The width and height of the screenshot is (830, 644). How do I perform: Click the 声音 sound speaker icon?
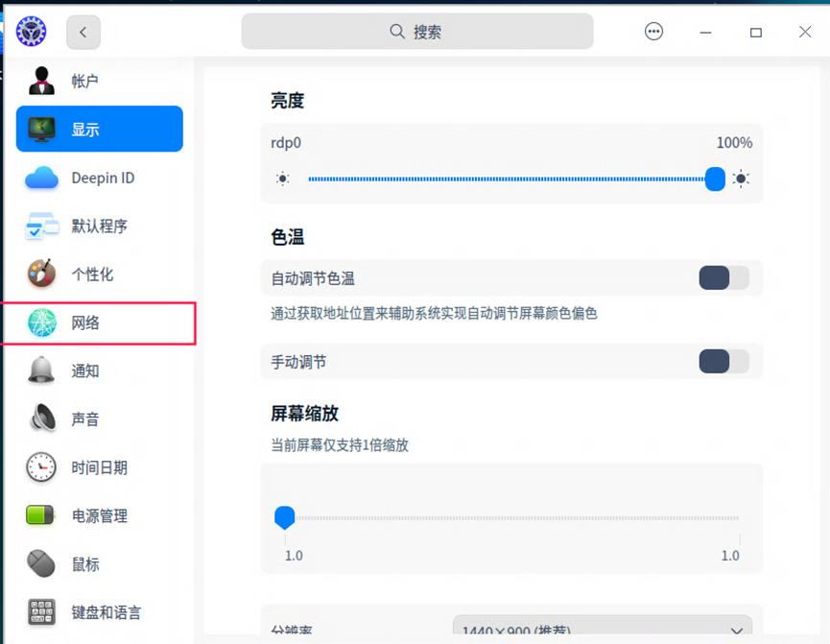pos(40,418)
